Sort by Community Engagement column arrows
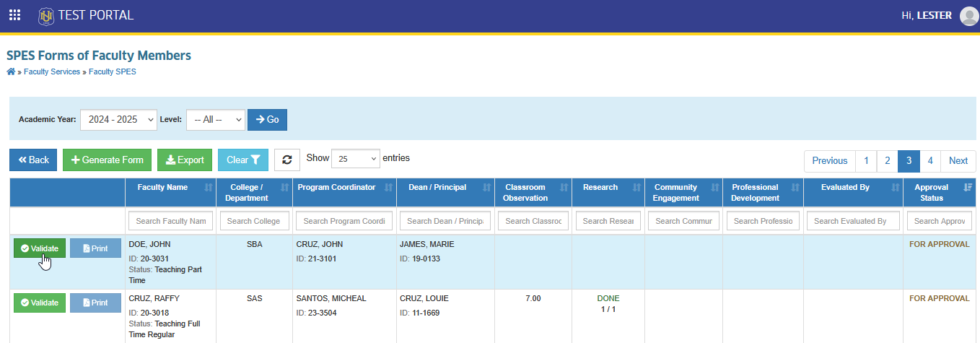 coord(714,188)
